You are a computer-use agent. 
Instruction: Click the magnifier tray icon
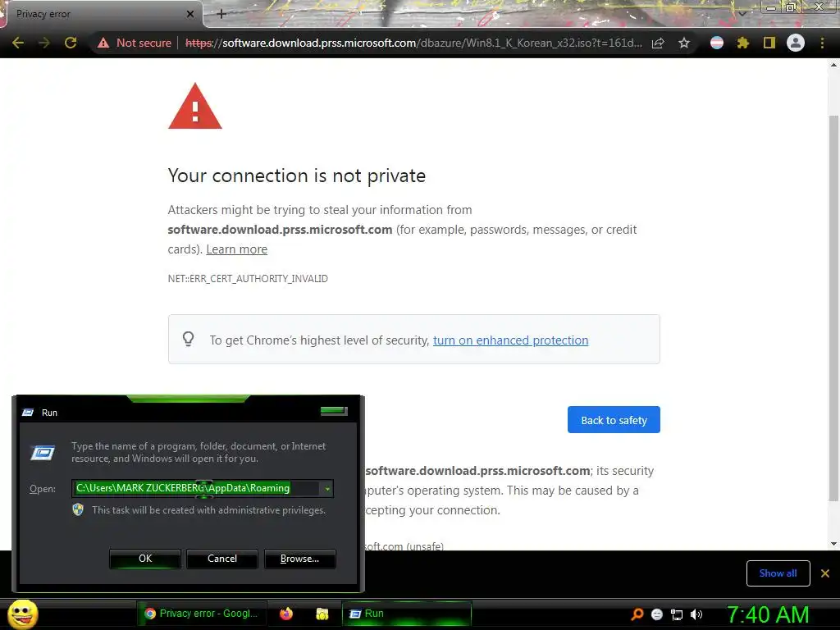point(637,614)
